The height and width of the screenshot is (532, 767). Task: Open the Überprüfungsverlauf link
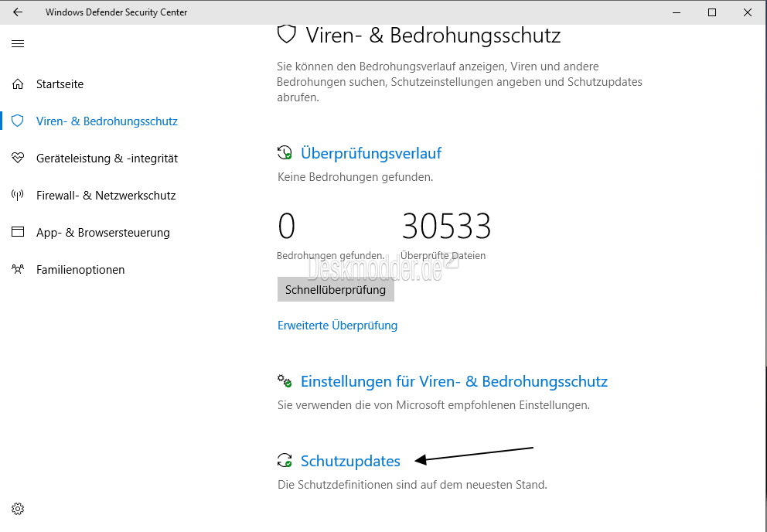[x=371, y=153]
